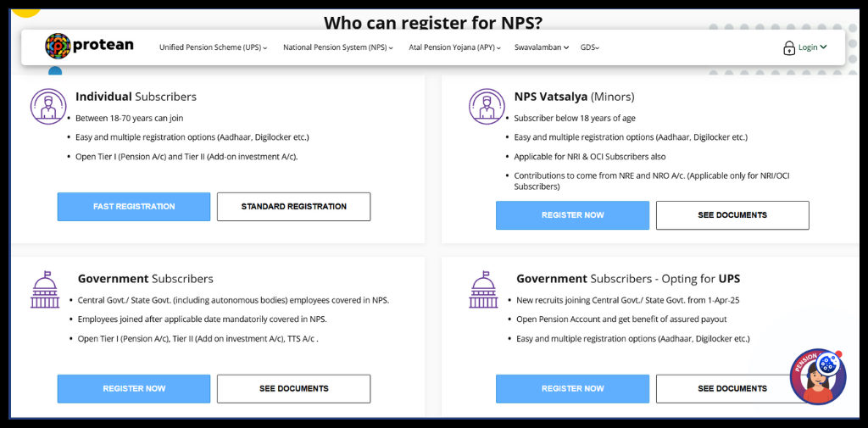The height and width of the screenshot is (428, 868).
Task: Expand the National Pension System (NPS) menu
Action: 337,48
